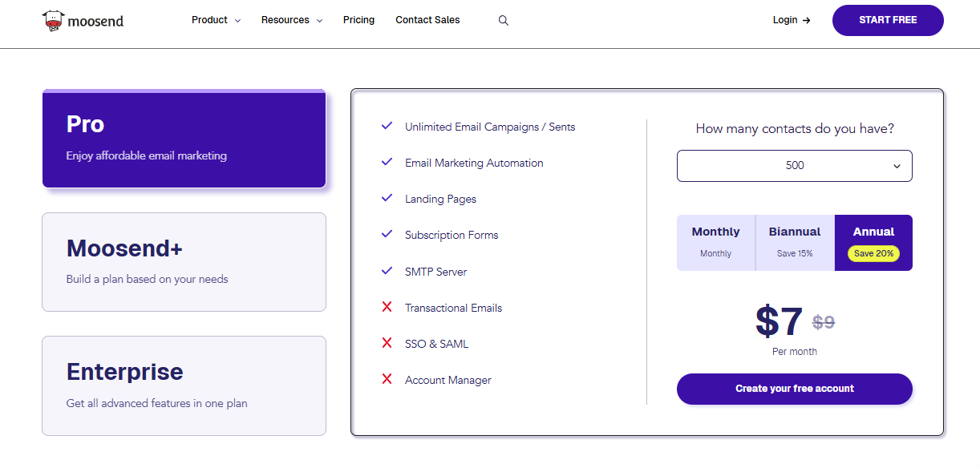Image resolution: width=980 pixels, height=468 pixels.
Task: Switch to Biannual billing
Action: 794,242
